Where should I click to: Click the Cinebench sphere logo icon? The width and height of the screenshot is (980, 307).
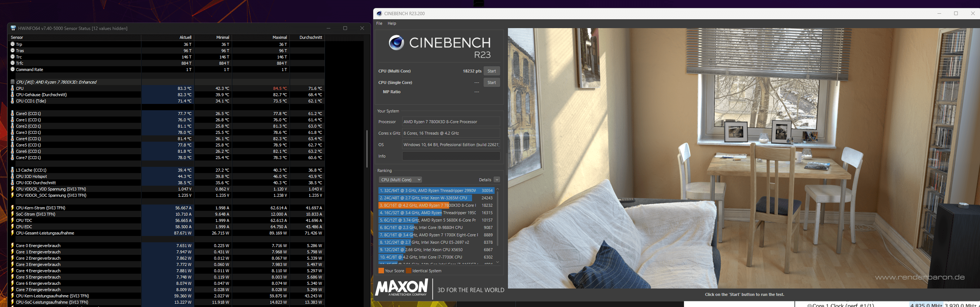click(x=396, y=43)
